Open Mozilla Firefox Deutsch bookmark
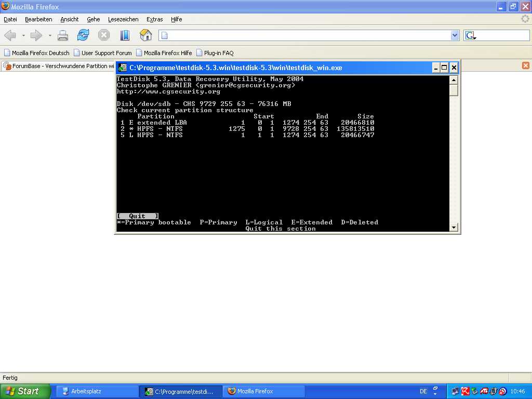 pos(37,53)
